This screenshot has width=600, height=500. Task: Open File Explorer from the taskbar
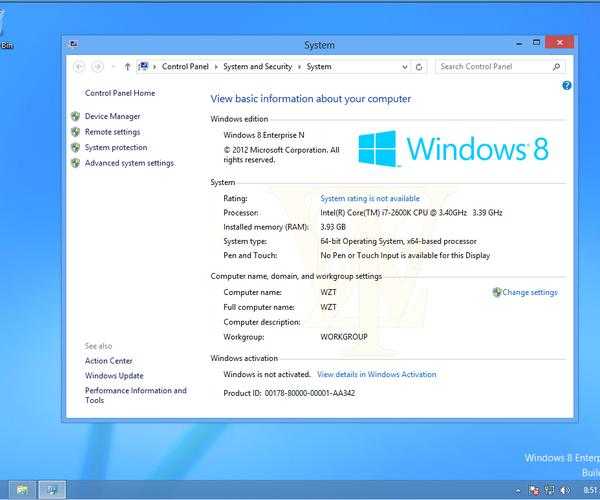point(22,490)
